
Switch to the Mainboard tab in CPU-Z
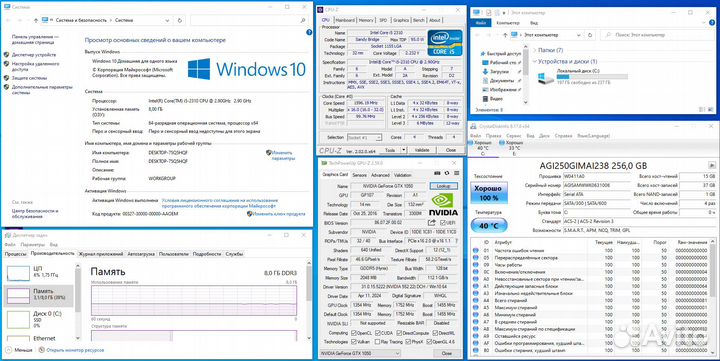[x=344, y=20]
